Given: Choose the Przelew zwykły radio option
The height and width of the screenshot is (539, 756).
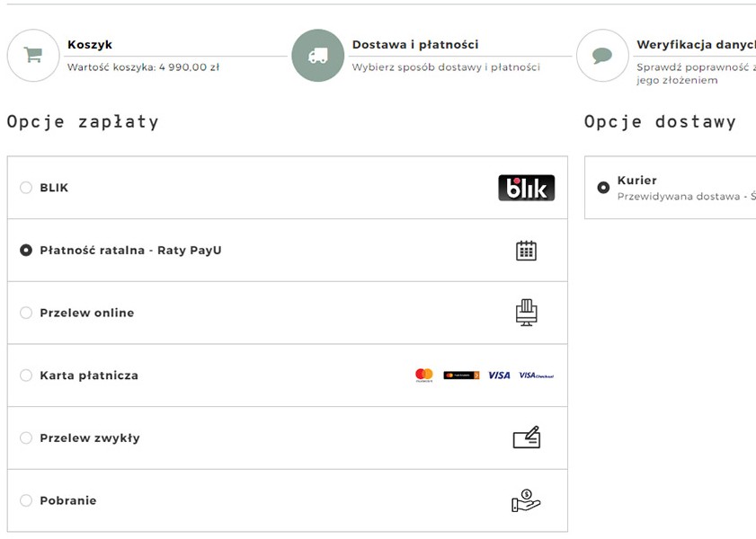Looking at the screenshot, I should click(x=26, y=438).
